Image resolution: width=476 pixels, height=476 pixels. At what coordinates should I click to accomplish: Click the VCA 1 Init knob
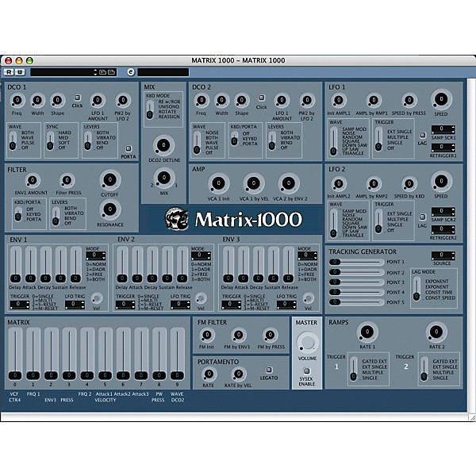coord(219,183)
